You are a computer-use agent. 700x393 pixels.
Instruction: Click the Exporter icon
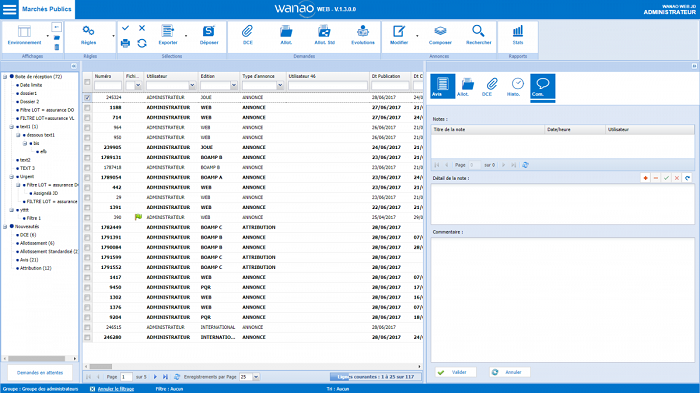click(168, 35)
